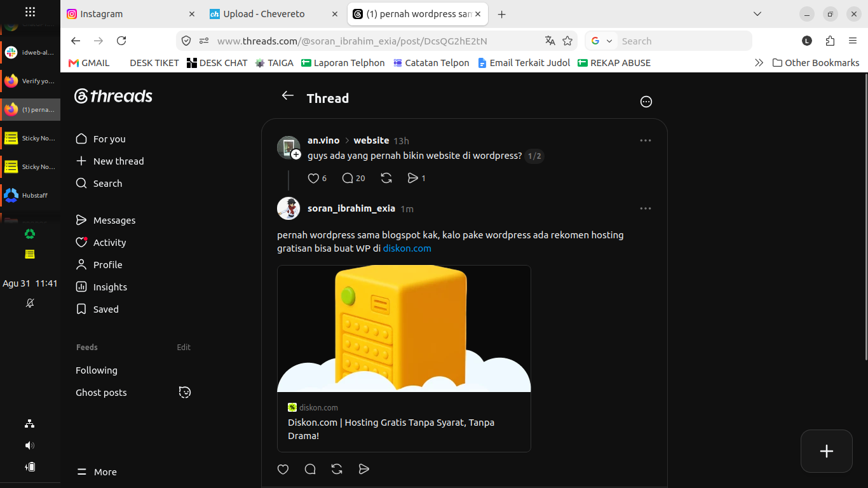Create a new thread with the floating plus button
Screen dimensions: 868x488
pos(827,451)
